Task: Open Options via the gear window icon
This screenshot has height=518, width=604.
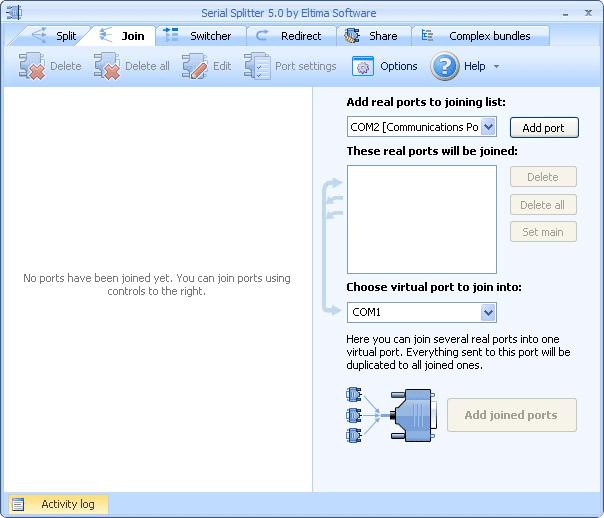Action: pos(362,66)
